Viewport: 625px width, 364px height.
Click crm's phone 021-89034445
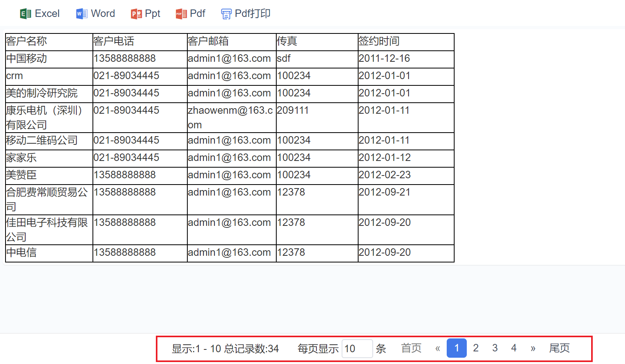tap(140, 77)
